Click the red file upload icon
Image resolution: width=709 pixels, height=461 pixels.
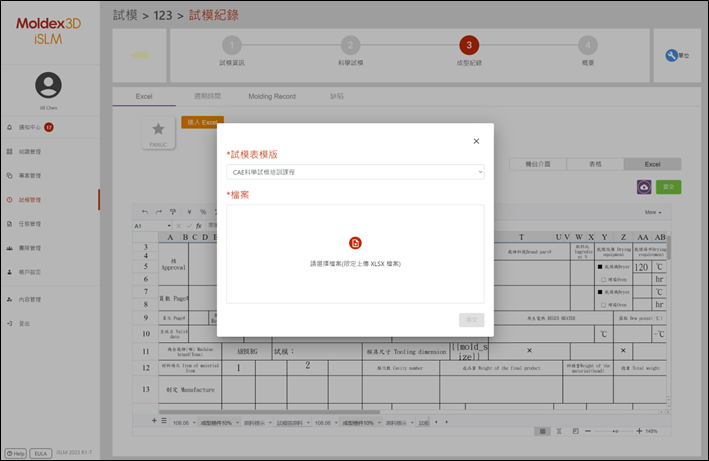click(355, 243)
